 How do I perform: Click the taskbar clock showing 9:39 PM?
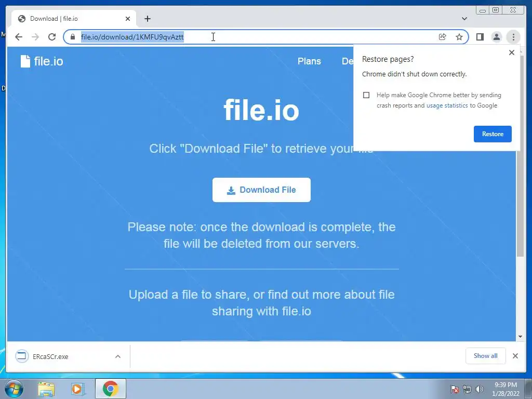pyautogui.click(x=506, y=389)
